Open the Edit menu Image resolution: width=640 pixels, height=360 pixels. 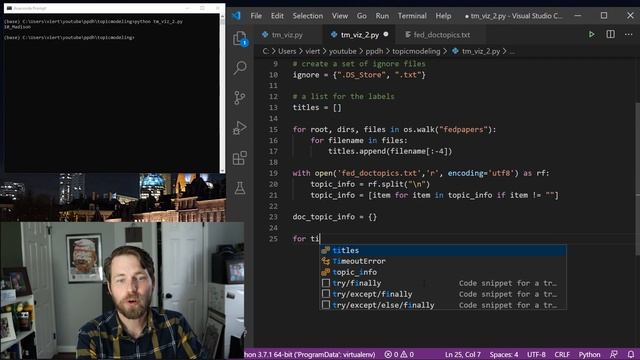[x=277, y=16]
